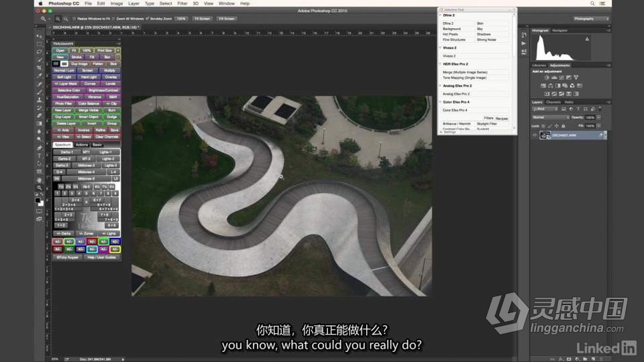Open Opacity value dropdown arrow

[x=598, y=117]
